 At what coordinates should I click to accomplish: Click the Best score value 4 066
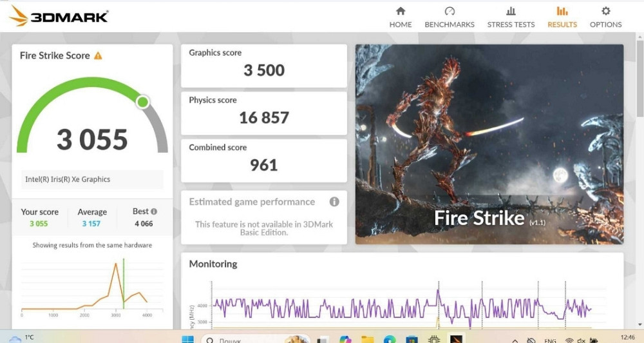pos(144,224)
